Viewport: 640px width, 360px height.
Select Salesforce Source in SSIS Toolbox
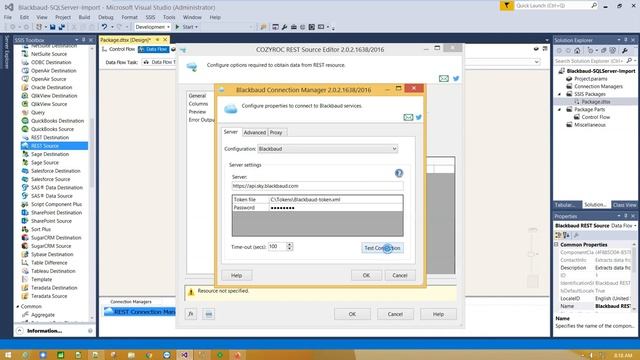pos(51,179)
